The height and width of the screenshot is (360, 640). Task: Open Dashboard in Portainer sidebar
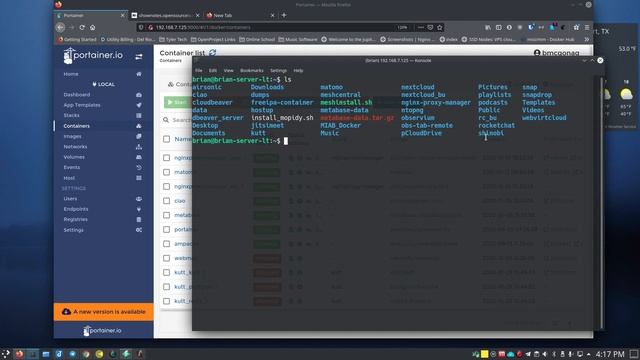(x=77, y=95)
